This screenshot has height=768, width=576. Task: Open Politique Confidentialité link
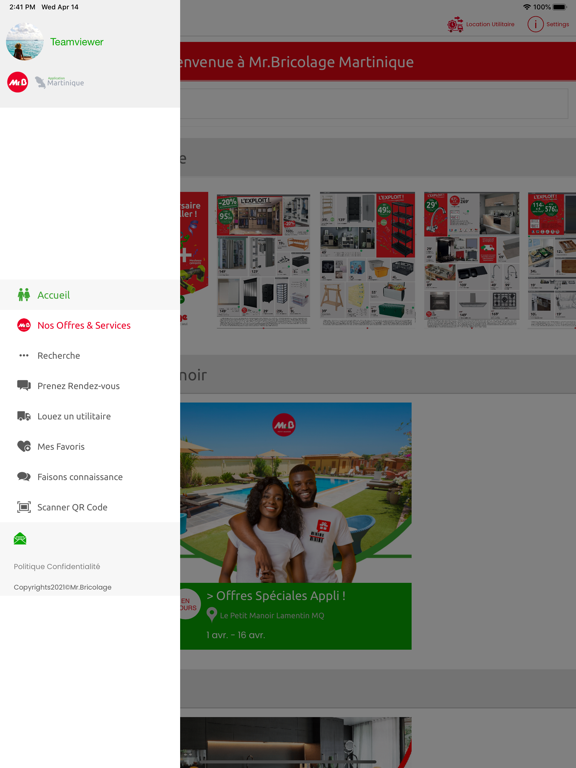57,566
